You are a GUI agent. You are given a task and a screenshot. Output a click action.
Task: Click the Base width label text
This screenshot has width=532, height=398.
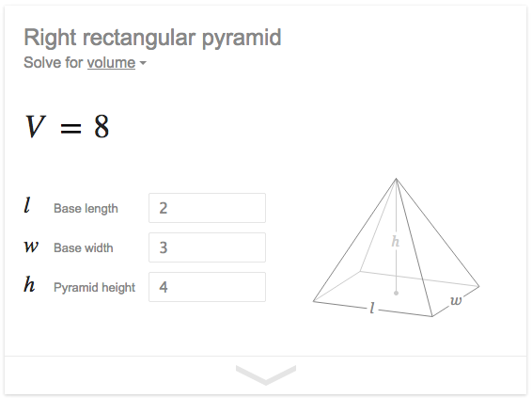[84, 247]
